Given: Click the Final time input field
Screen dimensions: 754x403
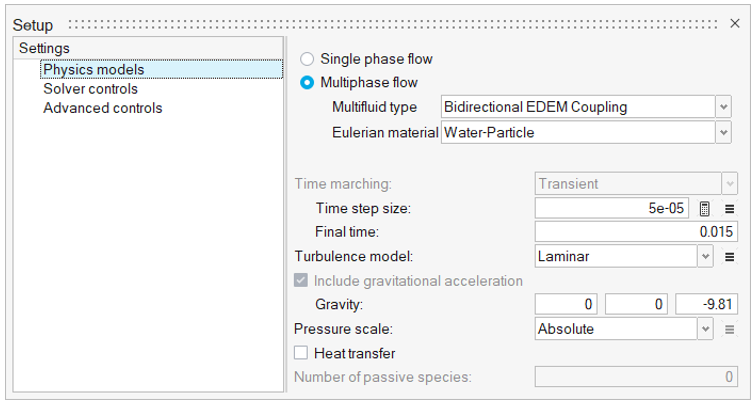Looking at the screenshot, I should click(x=636, y=232).
